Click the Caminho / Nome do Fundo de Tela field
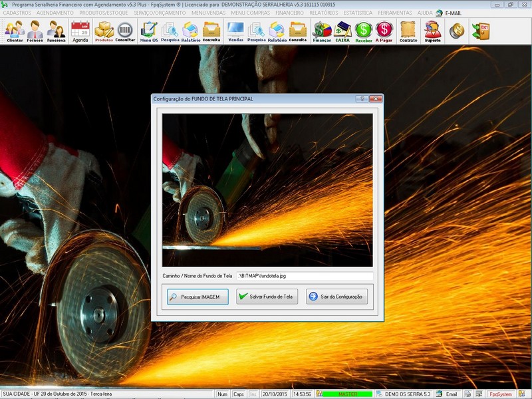532x399 pixels. pos(305,276)
